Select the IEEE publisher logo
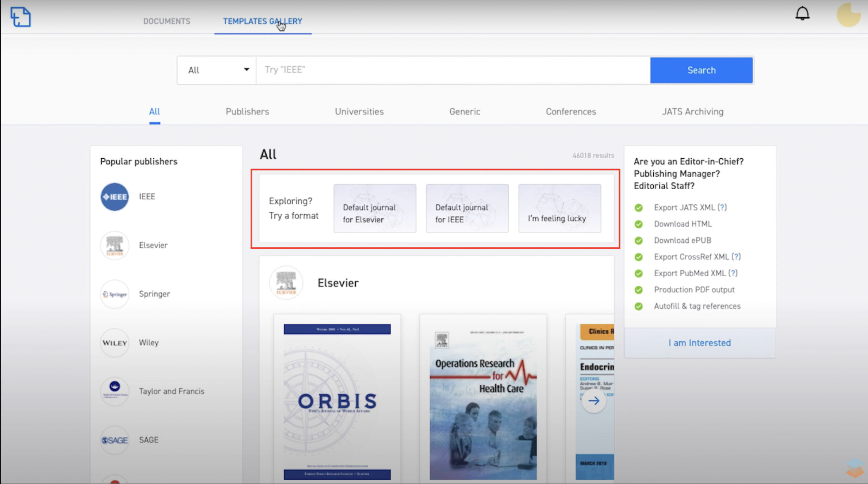This screenshot has width=868, height=484. tap(114, 197)
